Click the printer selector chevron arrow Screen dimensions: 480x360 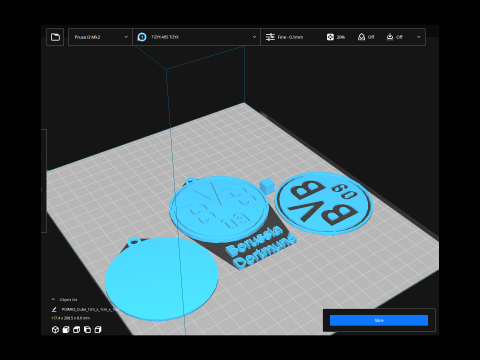(126, 37)
